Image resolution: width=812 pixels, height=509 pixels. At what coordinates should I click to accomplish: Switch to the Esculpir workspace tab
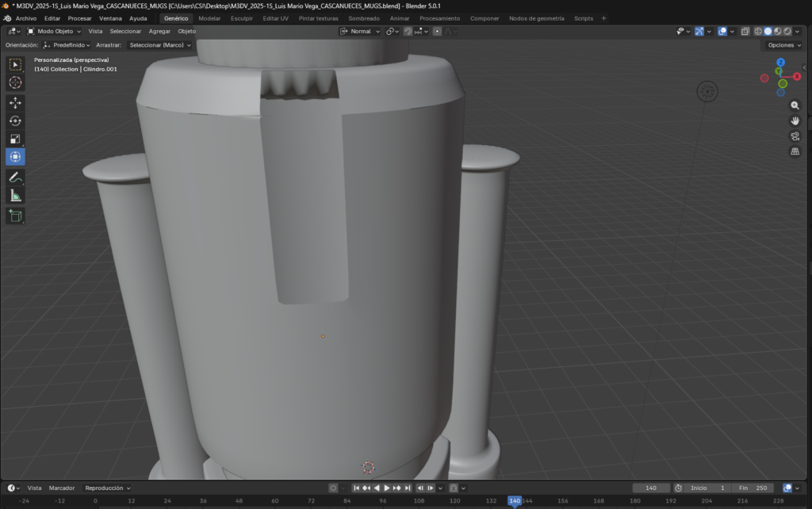[242, 18]
